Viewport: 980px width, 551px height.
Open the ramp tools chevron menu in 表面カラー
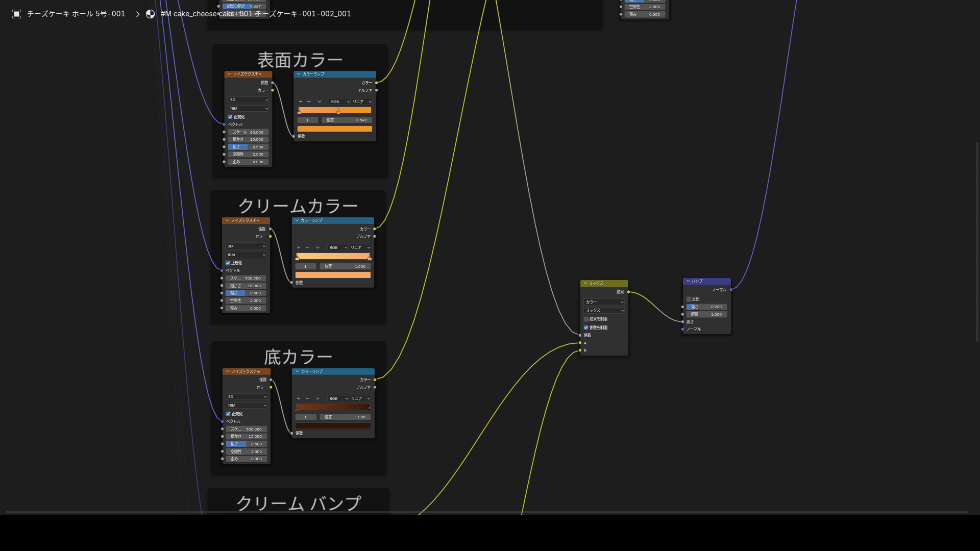320,102
